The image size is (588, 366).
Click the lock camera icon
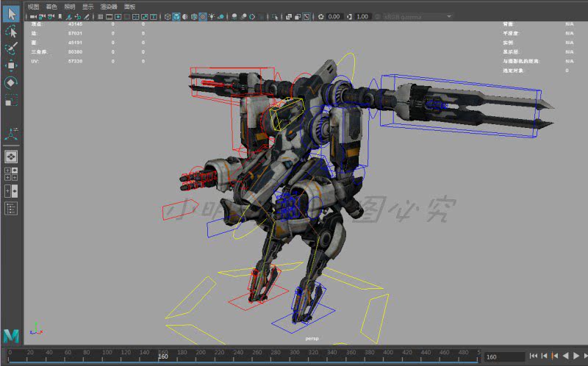(x=42, y=16)
